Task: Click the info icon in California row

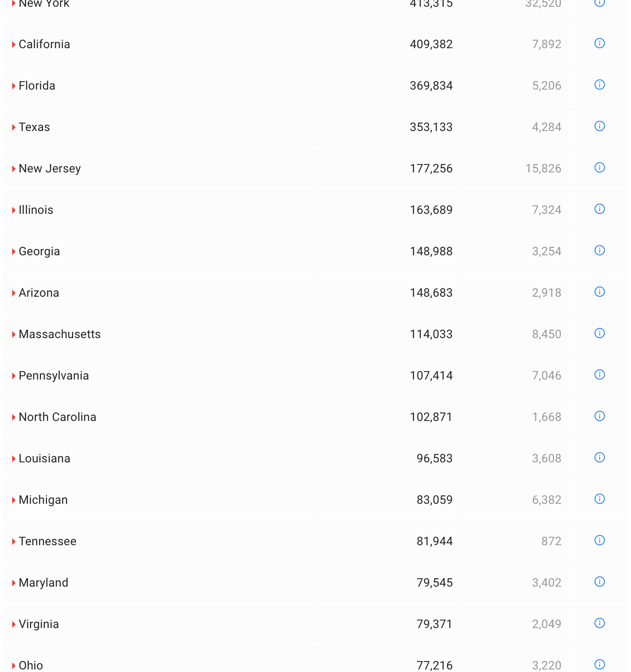Action: (x=599, y=44)
